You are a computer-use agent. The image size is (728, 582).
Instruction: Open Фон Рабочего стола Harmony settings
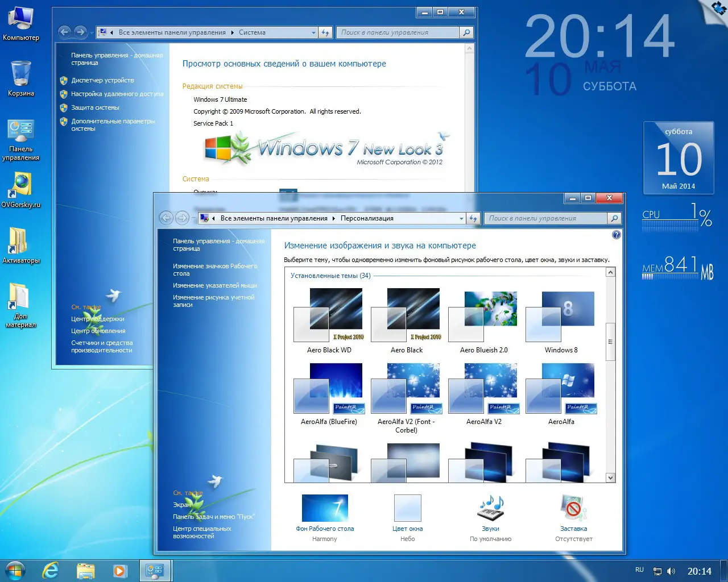[x=325, y=518]
